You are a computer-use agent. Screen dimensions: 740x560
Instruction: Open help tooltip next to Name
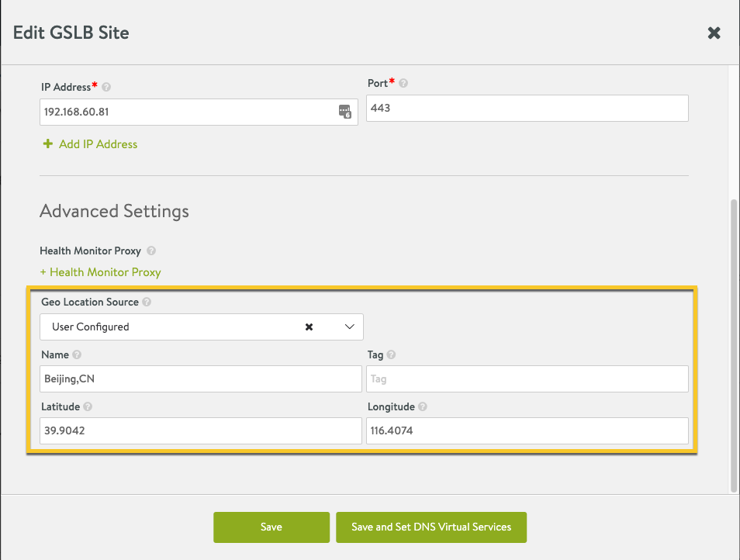[77, 354]
